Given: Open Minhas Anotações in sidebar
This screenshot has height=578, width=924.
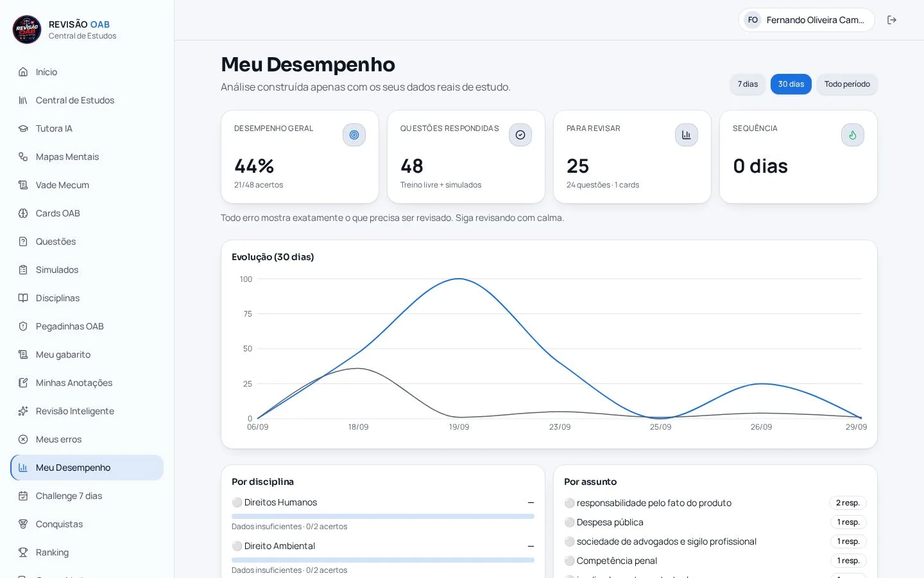Looking at the screenshot, I should [87, 383].
